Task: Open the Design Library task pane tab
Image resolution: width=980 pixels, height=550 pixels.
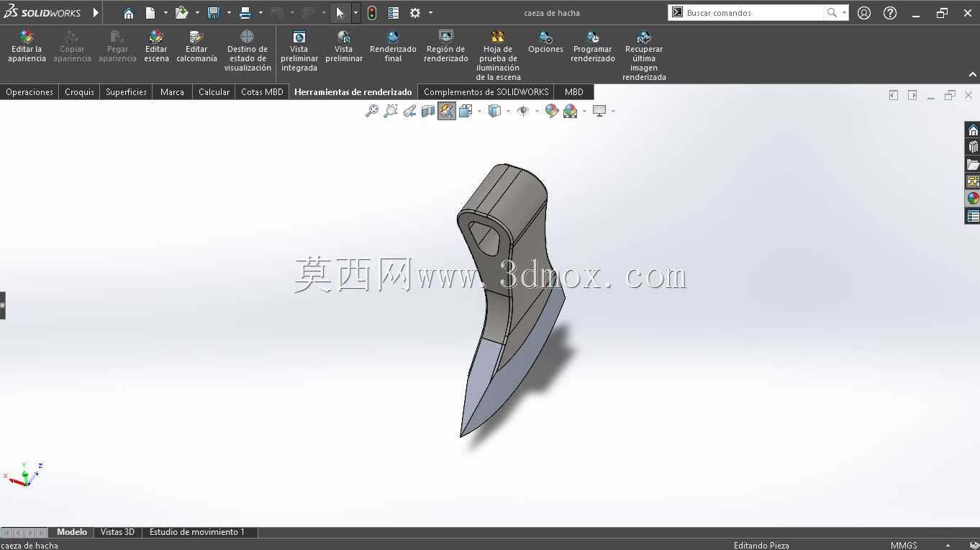Action: 973,147
